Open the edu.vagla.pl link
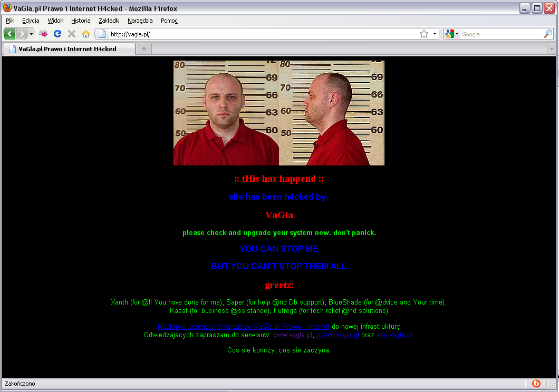This screenshot has width=559, height=392. (x=394, y=335)
